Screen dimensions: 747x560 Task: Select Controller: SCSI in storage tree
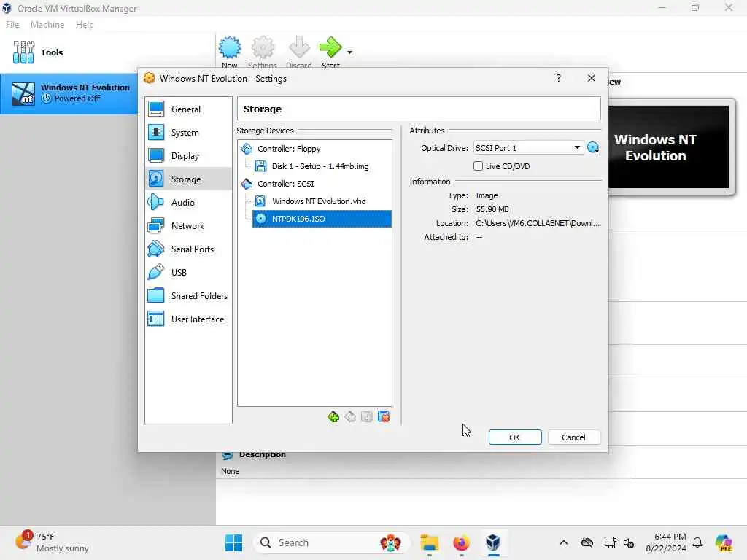click(x=286, y=184)
